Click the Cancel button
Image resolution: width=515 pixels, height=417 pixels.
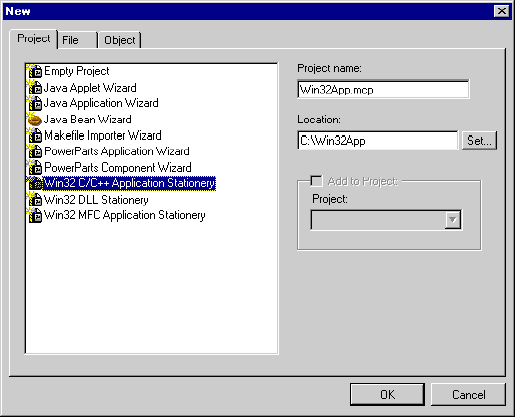click(x=468, y=395)
